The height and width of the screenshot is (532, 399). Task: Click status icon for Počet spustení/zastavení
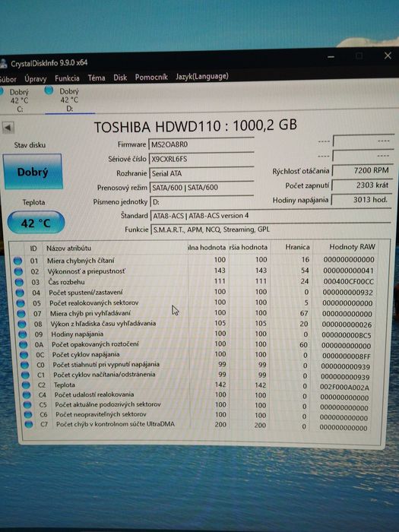pos(20,293)
